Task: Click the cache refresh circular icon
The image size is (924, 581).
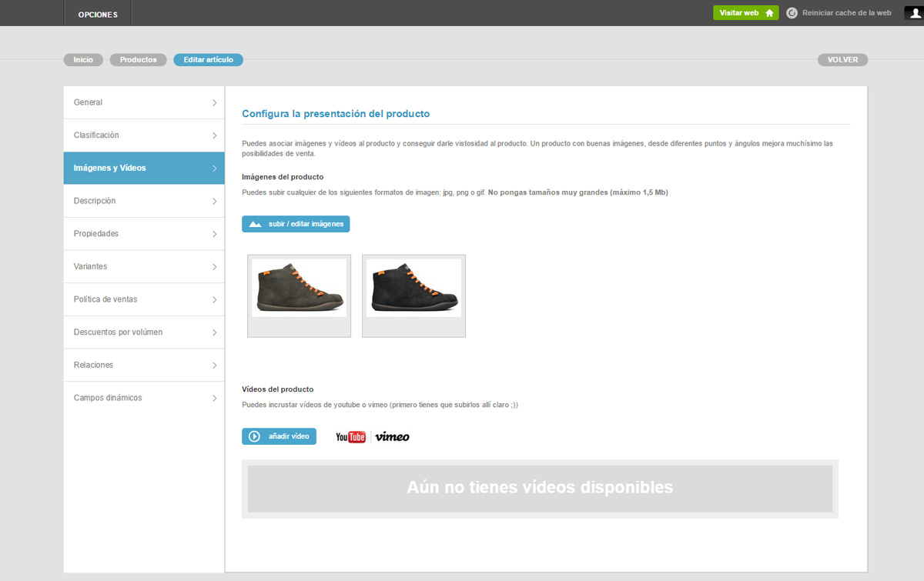Action: coord(792,13)
